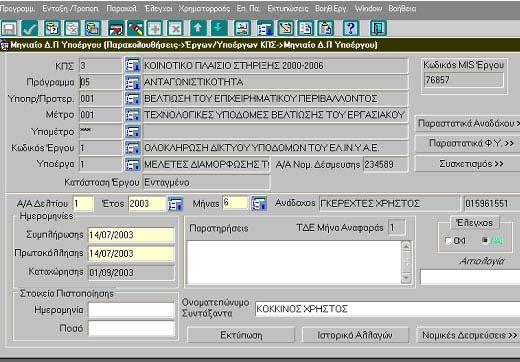This screenshot has width=520, height=362.
Task: Click the Ιστορικό Αλλαγών button
Action: 355,335
